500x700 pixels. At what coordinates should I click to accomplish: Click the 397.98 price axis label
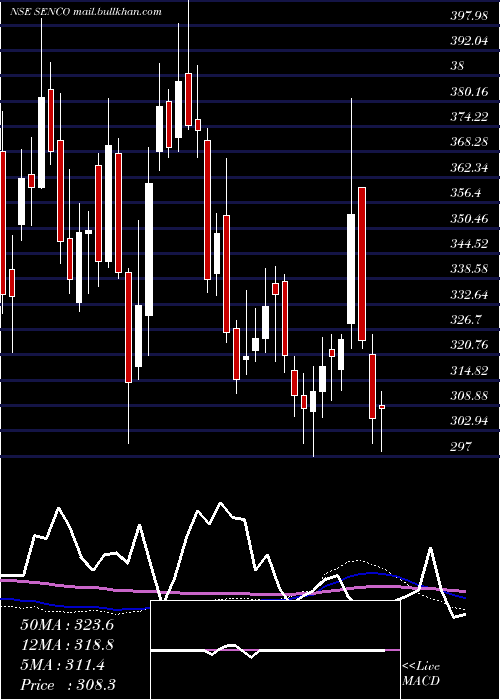[x=468, y=16]
